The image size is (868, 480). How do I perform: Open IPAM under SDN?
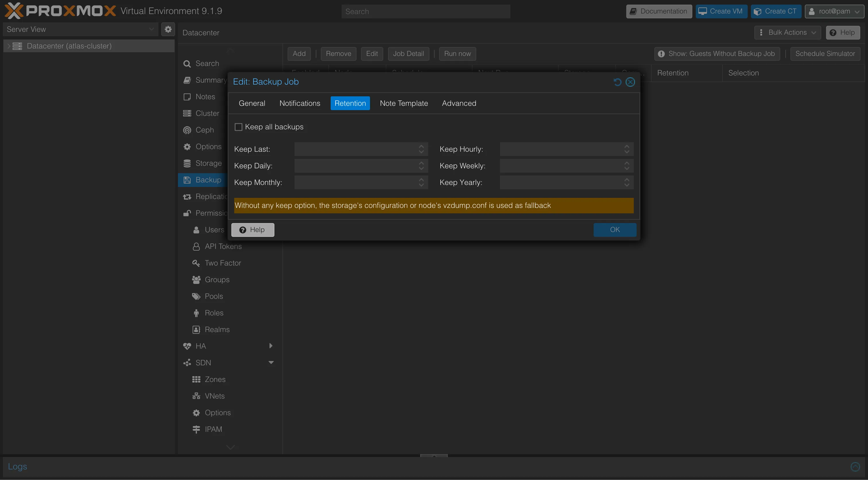pyautogui.click(x=213, y=430)
